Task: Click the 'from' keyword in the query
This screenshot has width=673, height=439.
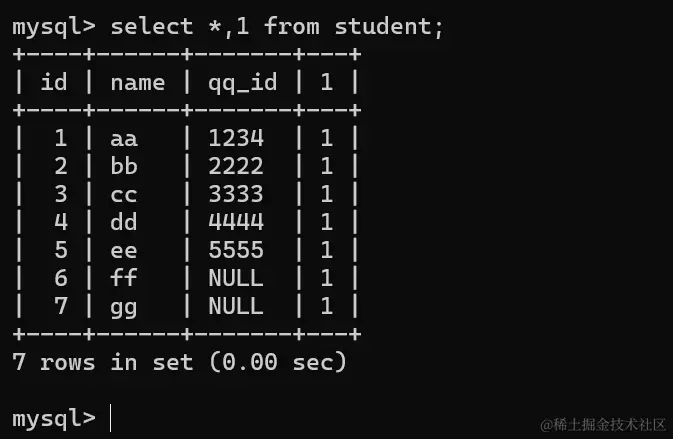Action: click(291, 26)
